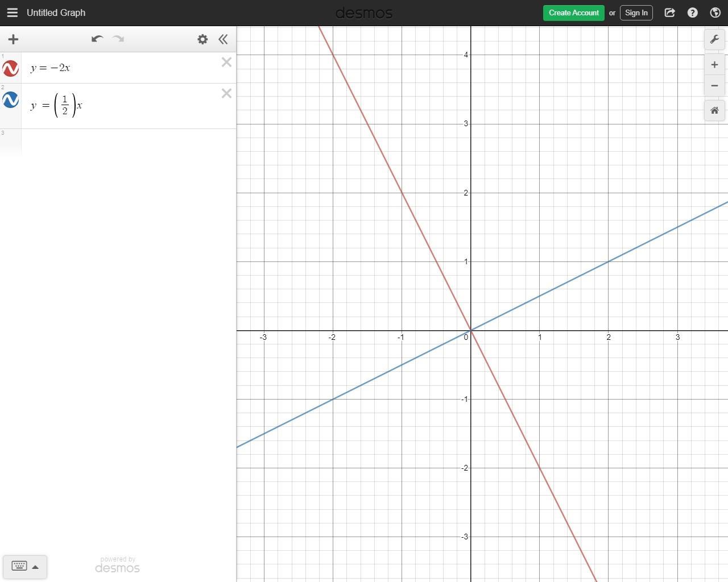The height and width of the screenshot is (582, 728).
Task: Collapse the expression list panel
Action: pos(223,39)
